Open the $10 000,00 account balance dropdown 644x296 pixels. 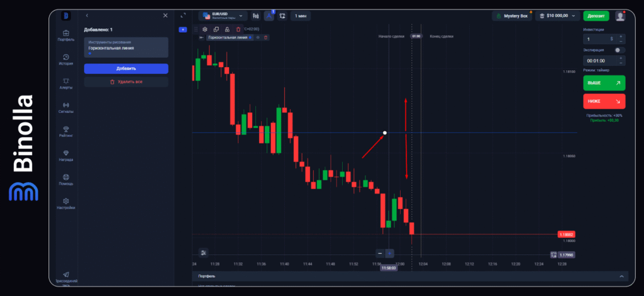tap(557, 16)
